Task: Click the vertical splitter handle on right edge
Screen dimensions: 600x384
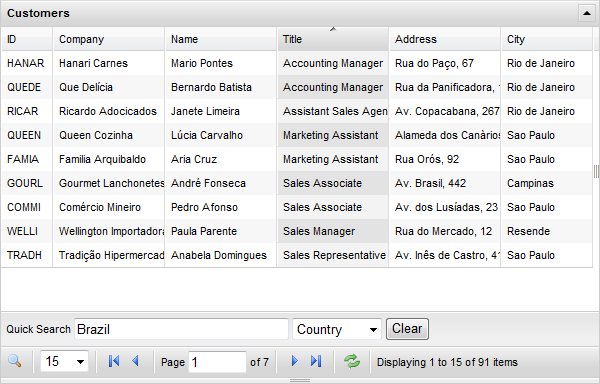Action: pos(596,171)
